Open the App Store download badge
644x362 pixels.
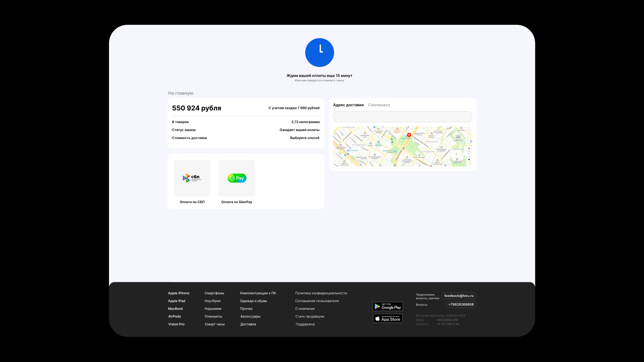[387, 318]
